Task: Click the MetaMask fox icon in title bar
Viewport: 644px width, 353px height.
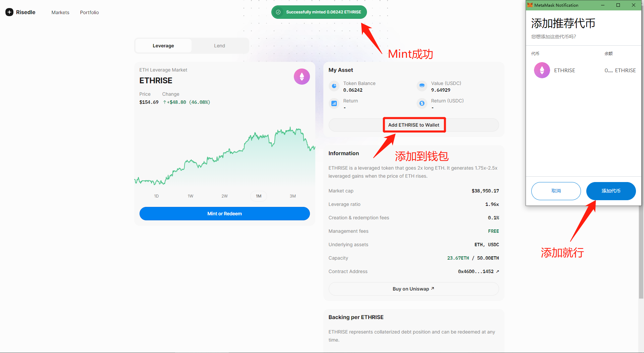Action: pos(530,5)
